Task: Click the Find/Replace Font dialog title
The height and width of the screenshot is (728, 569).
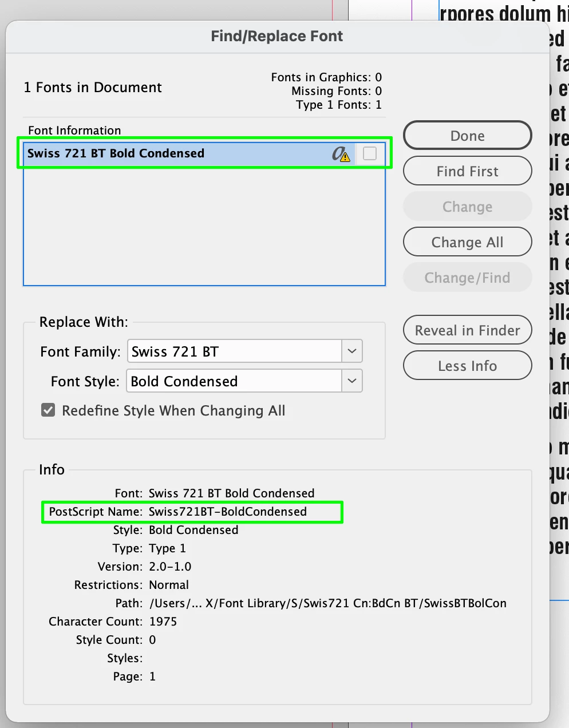Action: point(277,36)
